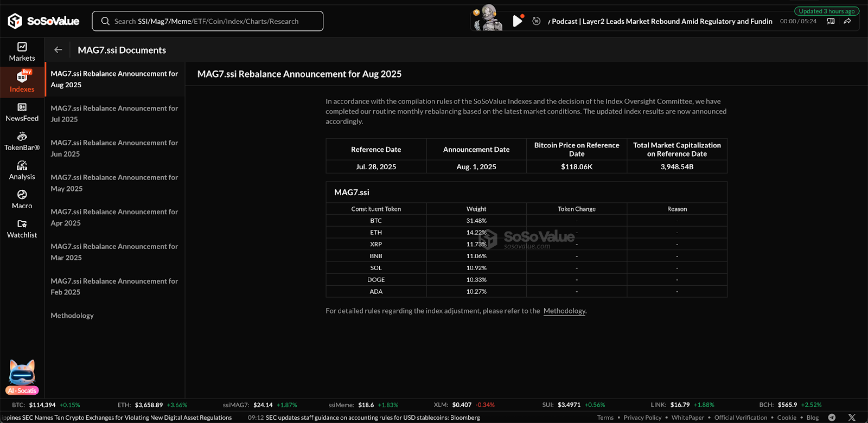Click the DOGE constituent token cell
This screenshot has height=423, width=868.
pos(376,280)
